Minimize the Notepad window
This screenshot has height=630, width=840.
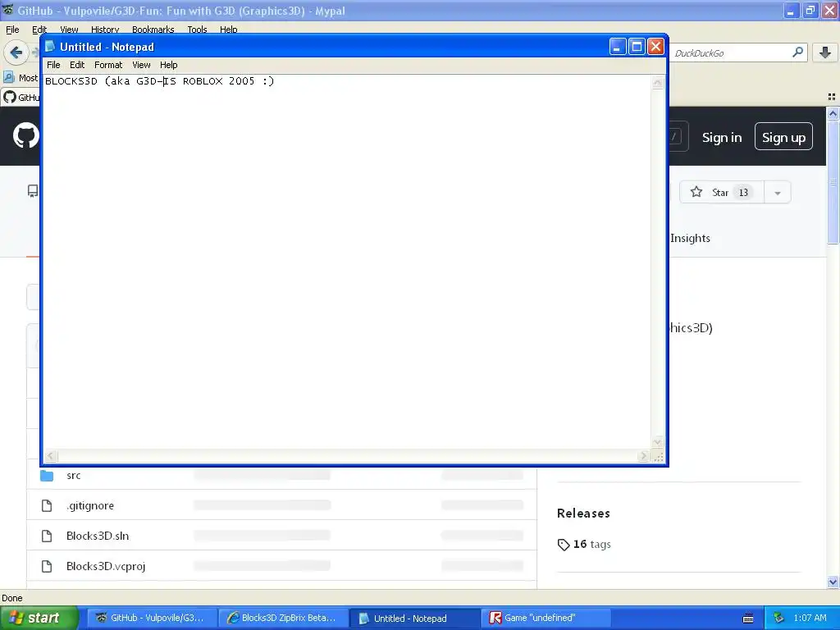618,47
